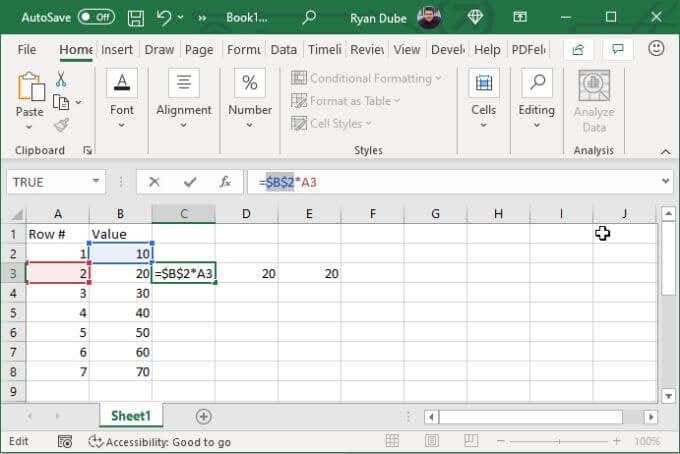Cancel formula entry with the X icon
680x454 pixels.
154,182
